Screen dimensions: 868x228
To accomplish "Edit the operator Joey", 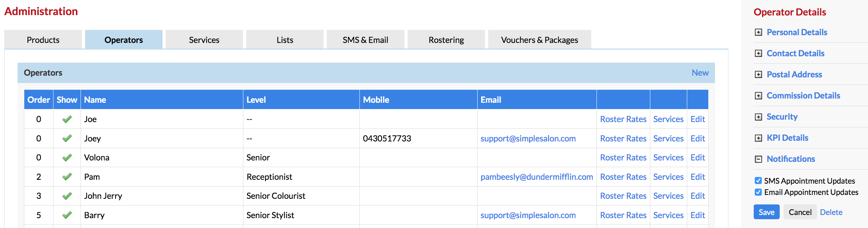I will (x=697, y=139).
